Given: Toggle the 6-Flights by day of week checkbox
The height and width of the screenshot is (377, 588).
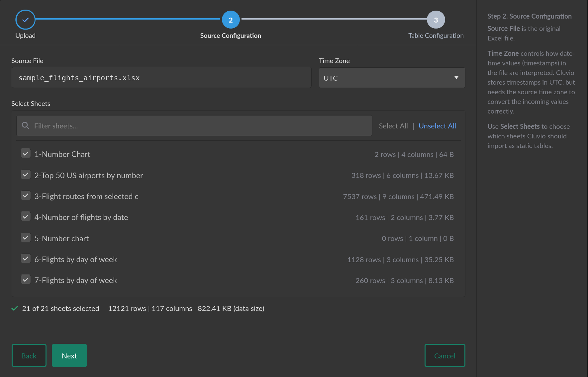Looking at the screenshot, I should [x=26, y=259].
